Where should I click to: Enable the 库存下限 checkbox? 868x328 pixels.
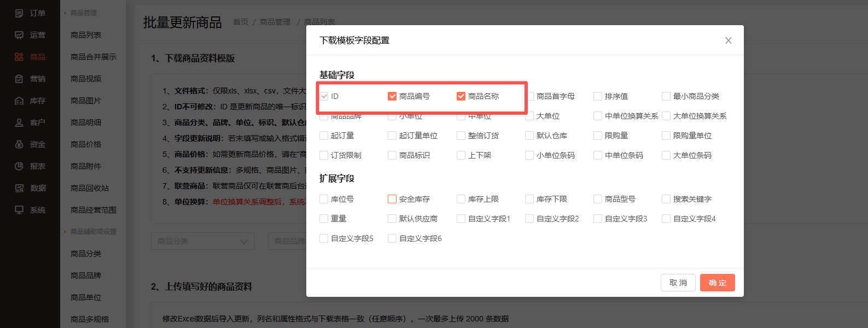click(x=529, y=199)
